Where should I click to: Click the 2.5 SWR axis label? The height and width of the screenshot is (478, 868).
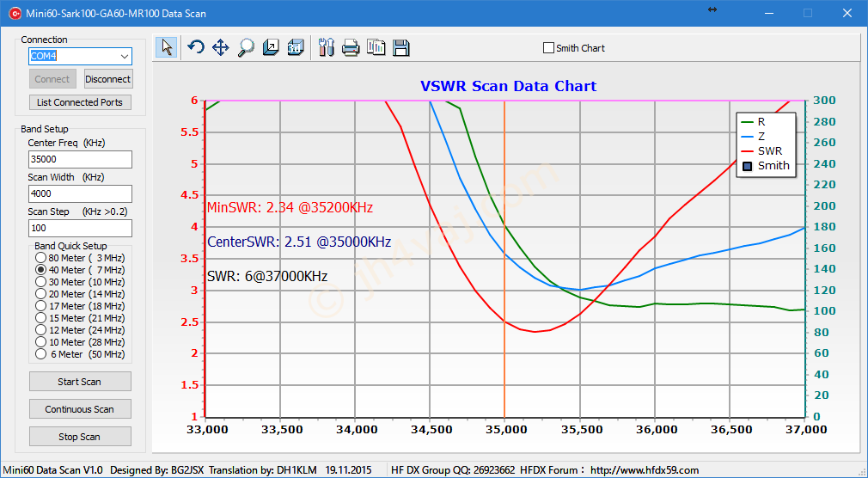[x=189, y=322]
